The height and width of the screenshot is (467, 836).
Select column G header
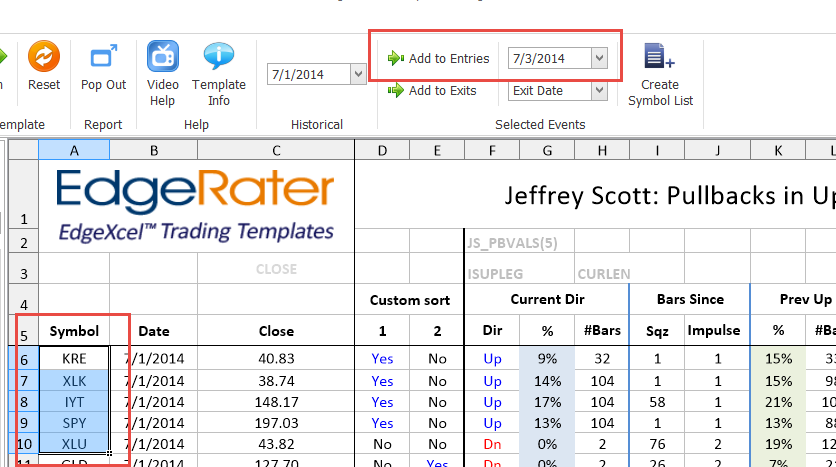click(x=547, y=150)
